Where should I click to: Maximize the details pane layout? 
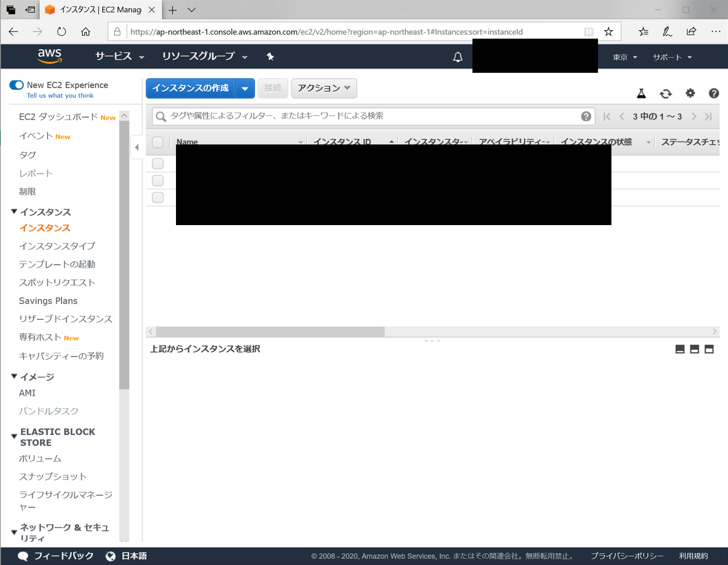[709, 349]
